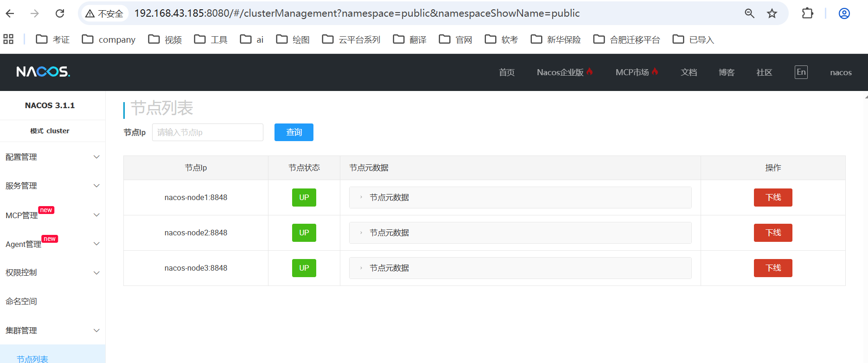The height and width of the screenshot is (363, 868).
Task: Take nacos-node1 offline with 下线
Action: click(x=773, y=197)
